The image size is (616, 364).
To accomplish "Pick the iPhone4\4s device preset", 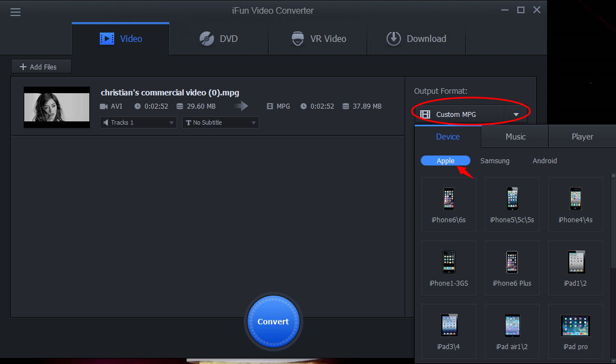I will 576,205.
